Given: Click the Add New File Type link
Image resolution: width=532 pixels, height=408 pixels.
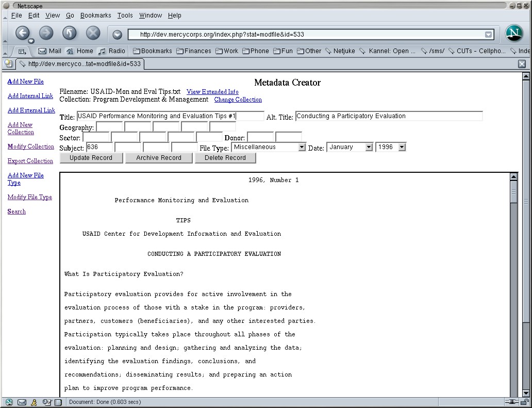Looking at the screenshot, I should [x=25, y=179].
